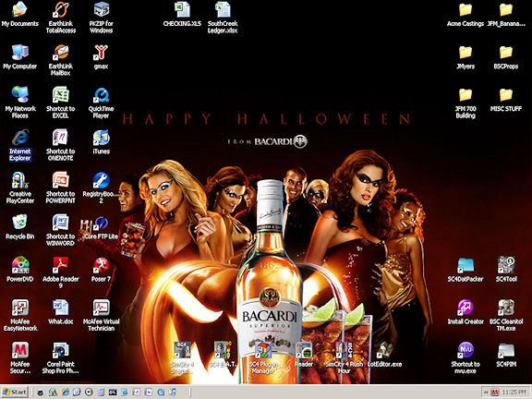Launch the gmax shortcut
This screenshot has height=399, width=532.
coord(101,56)
